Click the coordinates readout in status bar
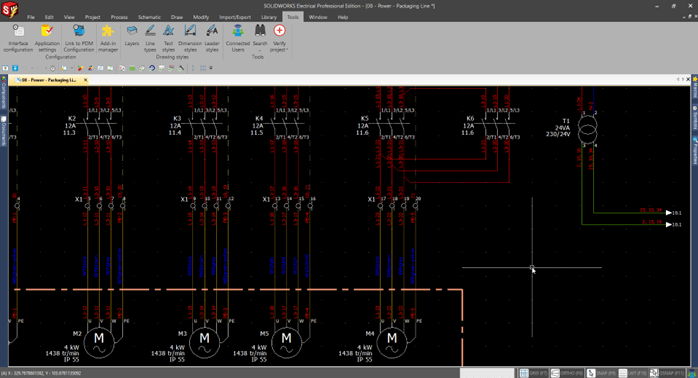 (x=42, y=374)
